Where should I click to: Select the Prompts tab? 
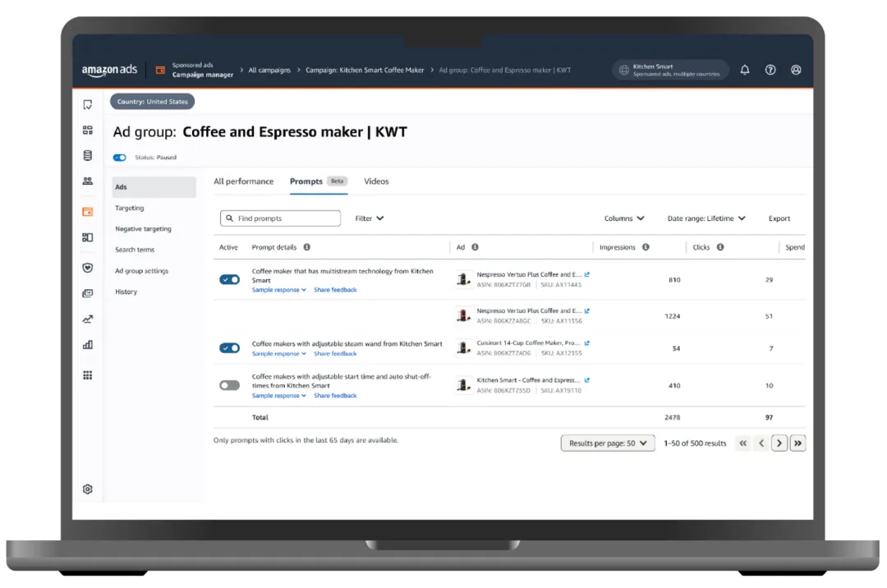point(319,181)
